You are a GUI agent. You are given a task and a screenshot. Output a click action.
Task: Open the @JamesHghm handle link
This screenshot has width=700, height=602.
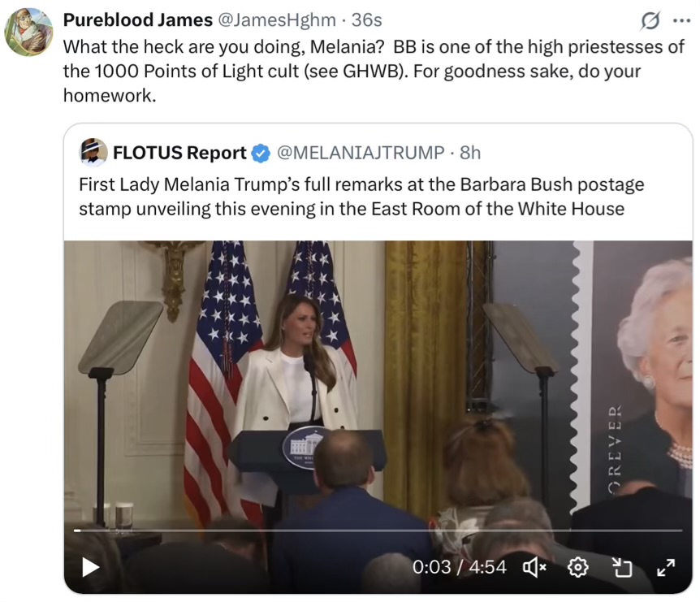pyautogui.click(x=276, y=20)
